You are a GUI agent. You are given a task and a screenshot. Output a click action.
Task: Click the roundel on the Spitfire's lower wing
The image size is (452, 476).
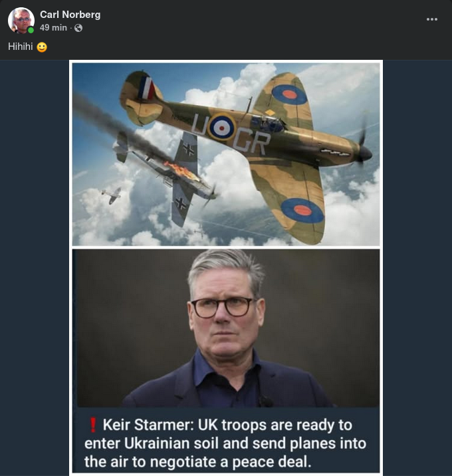pyautogui.click(x=302, y=210)
